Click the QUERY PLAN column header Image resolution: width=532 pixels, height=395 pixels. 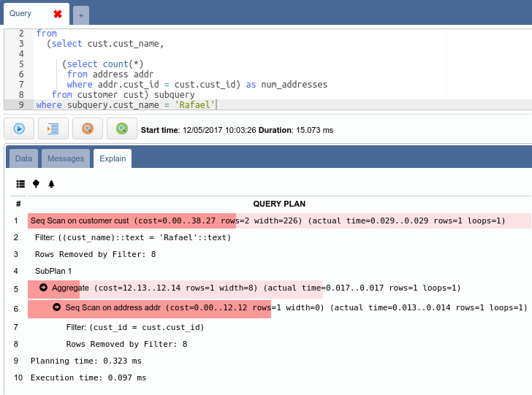click(x=279, y=204)
